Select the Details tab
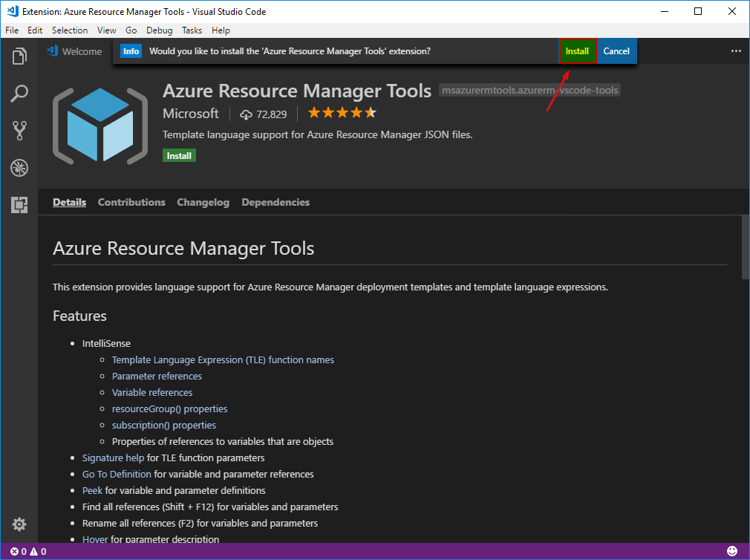The height and width of the screenshot is (560, 750). click(x=69, y=202)
